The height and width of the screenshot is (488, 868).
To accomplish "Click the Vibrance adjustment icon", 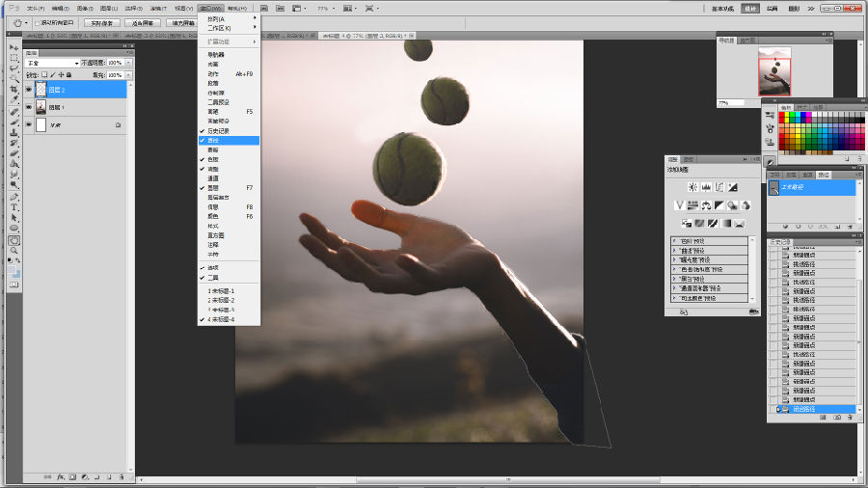I will (679, 205).
